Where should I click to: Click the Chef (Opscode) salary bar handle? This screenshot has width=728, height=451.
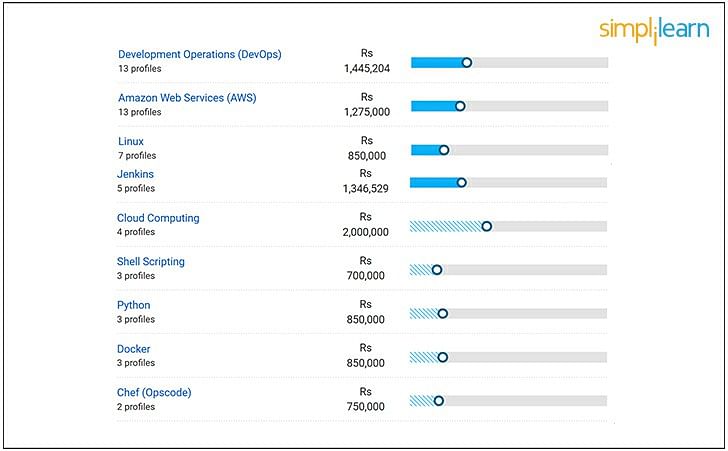438,400
